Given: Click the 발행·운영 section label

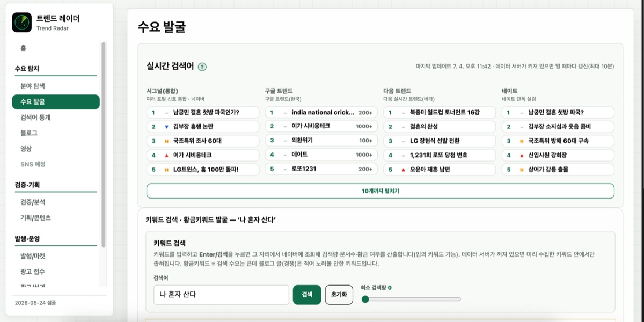Looking at the screenshot, I should (27, 238).
